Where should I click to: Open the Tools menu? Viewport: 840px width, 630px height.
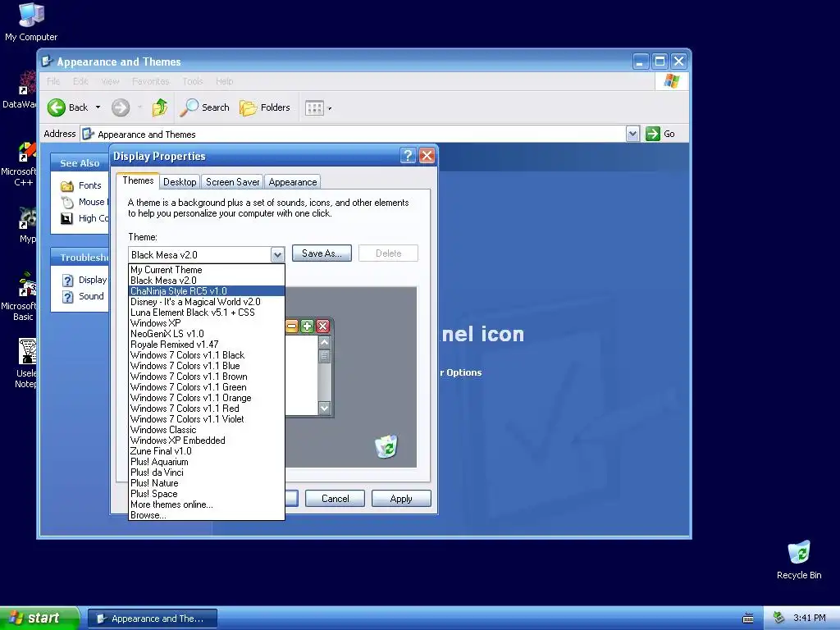coord(192,81)
